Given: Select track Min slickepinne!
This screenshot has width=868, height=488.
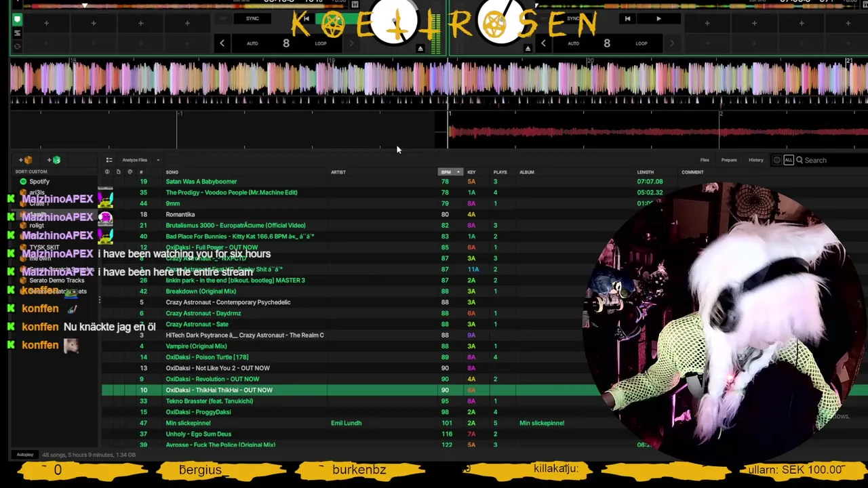Looking at the screenshot, I should [x=189, y=423].
